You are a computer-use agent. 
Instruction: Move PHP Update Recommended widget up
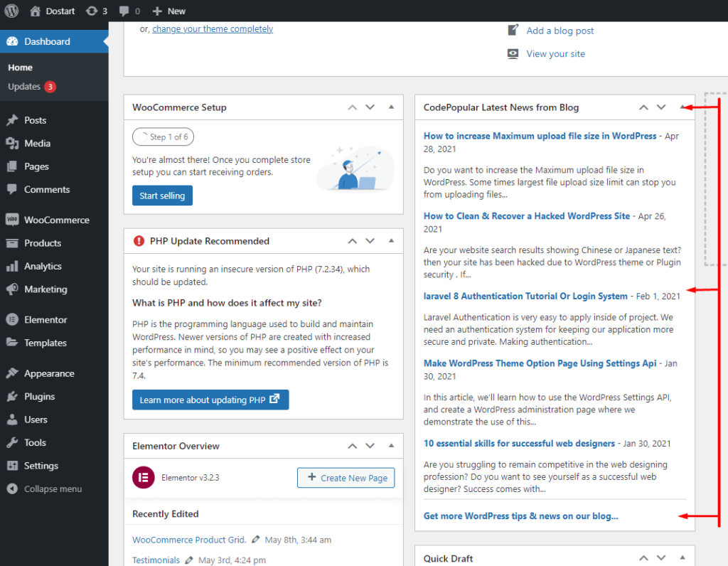coord(353,241)
